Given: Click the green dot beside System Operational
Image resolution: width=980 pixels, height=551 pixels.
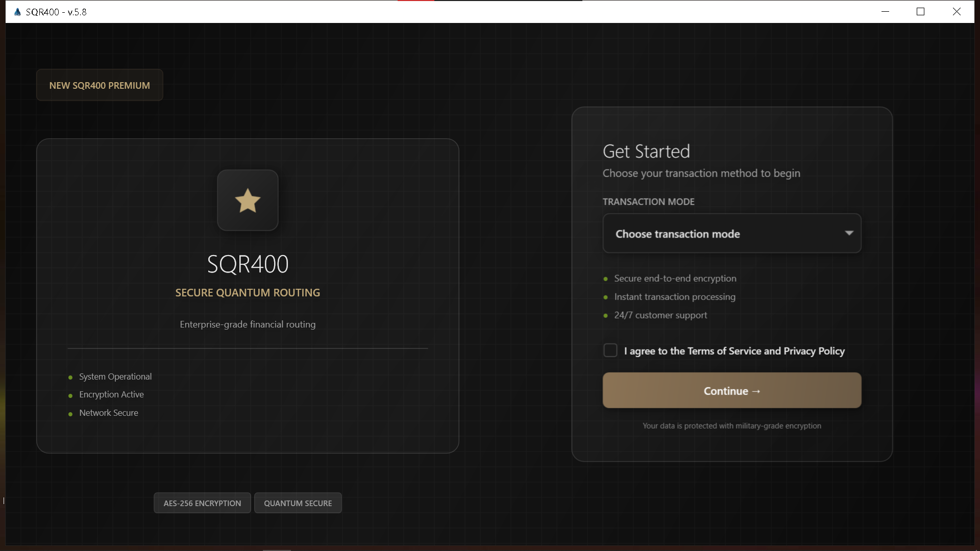Looking at the screenshot, I should tap(70, 378).
